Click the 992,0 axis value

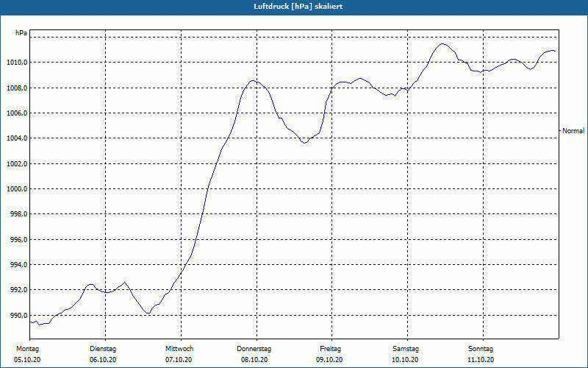18,290
